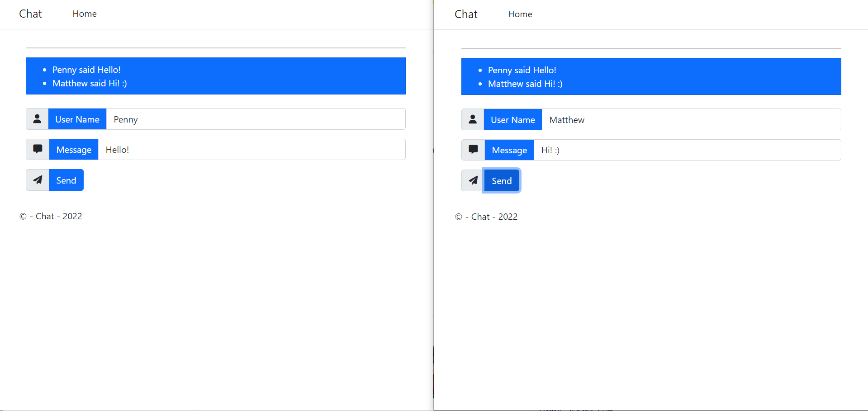Click the Chat brand link in right window
Image resolution: width=868 pixels, height=411 pixels.
tap(466, 14)
